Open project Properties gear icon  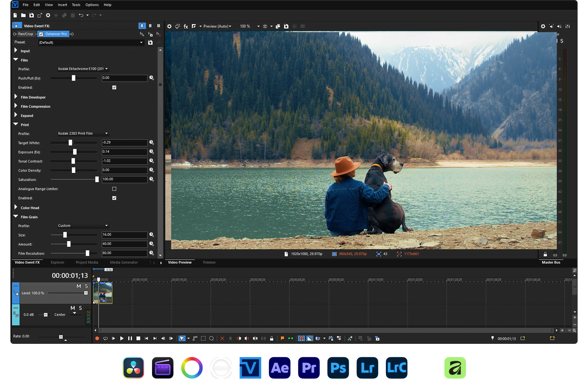pyautogui.click(x=48, y=15)
